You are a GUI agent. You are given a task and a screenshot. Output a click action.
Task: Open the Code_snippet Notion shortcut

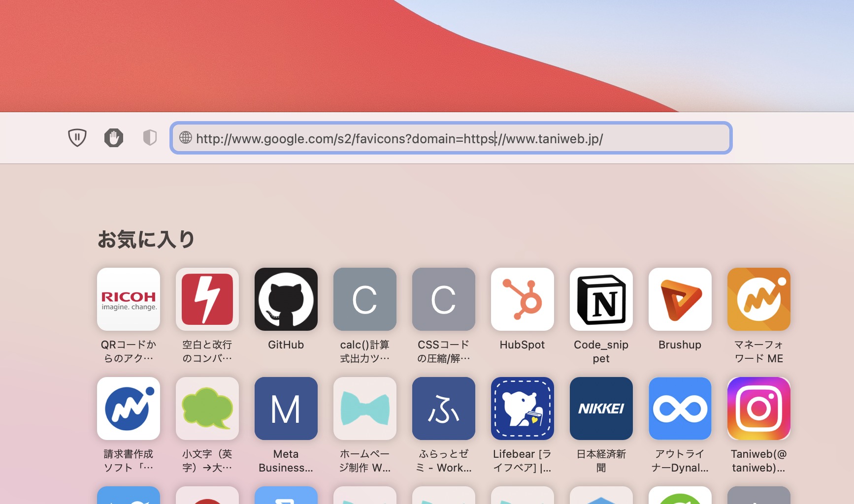click(x=601, y=299)
